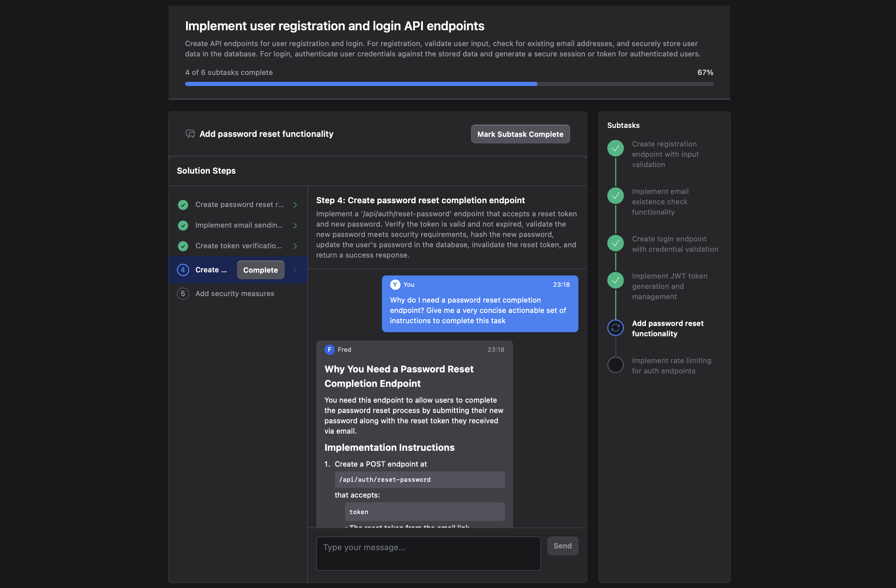Click the in-progress sync icon for password reset subtask
Screen dimensions: 896x588
tap(615, 328)
